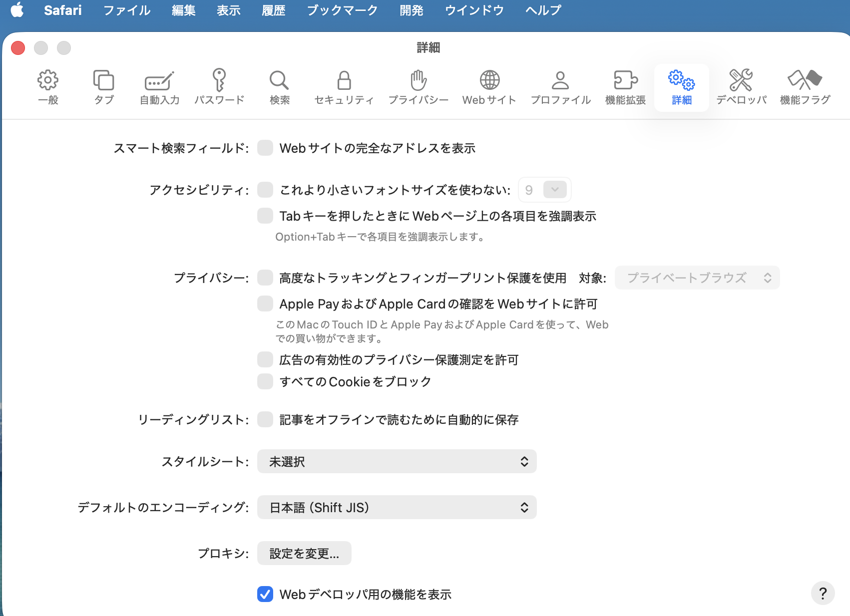Open the 一般 (General) settings pane

47,87
